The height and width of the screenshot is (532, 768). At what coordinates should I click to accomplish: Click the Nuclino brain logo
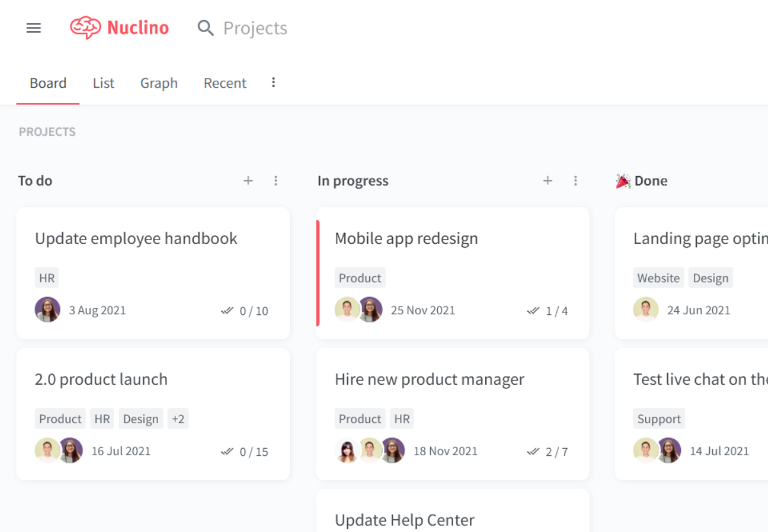pyautogui.click(x=85, y=28)
